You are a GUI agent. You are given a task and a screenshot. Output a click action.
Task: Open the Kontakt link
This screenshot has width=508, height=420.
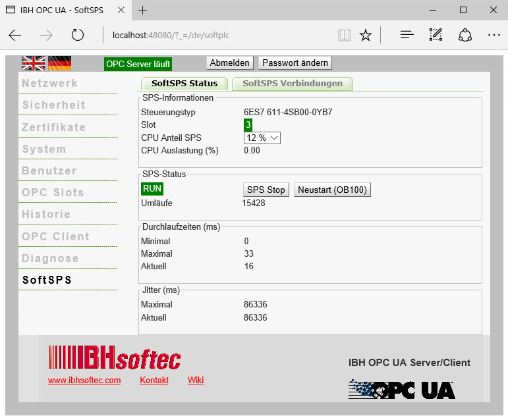click(x=154, y=381)
